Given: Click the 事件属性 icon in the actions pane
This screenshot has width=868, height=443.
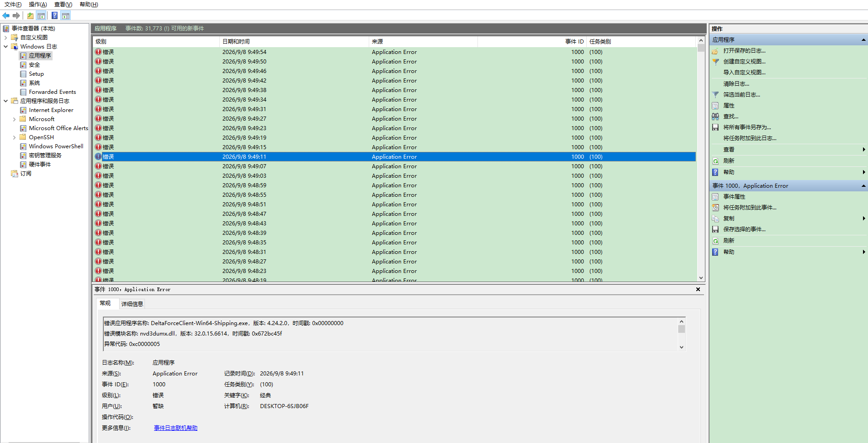Looking at the screenshot, I should pyautogui.click(x=715, y=197).
